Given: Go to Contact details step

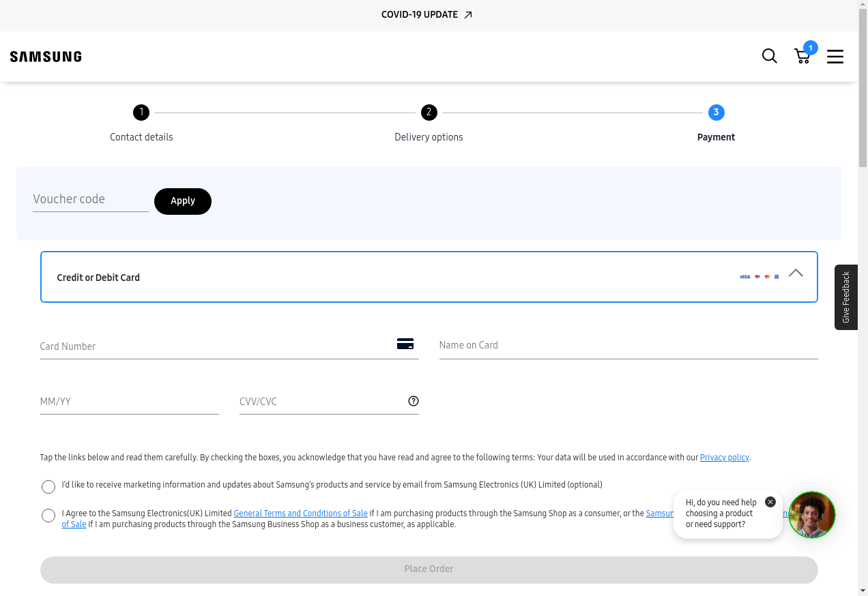Looking at the screenshot, I should coord(141,113).
